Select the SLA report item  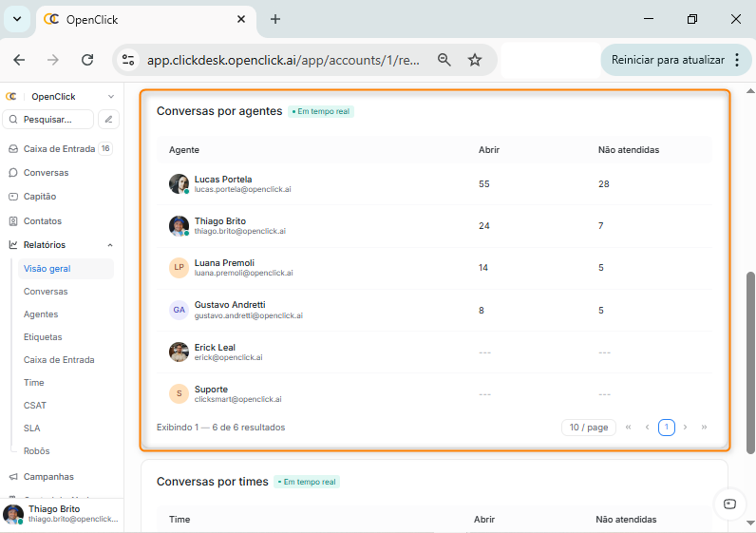click(31, 428)
